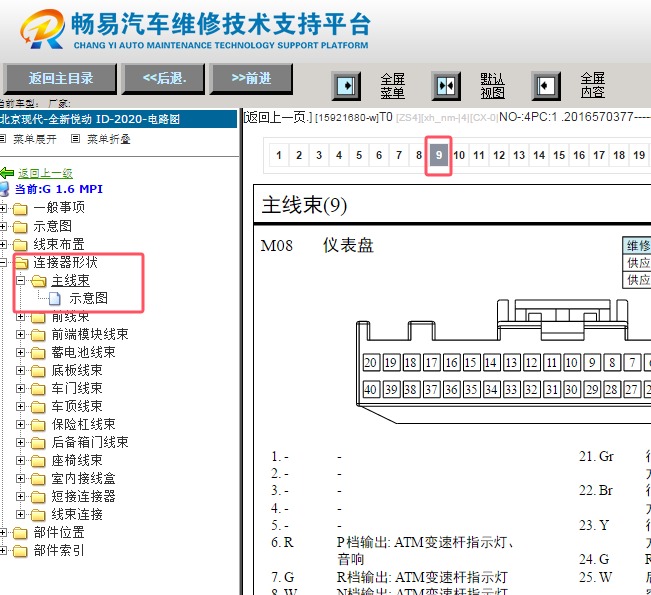This screenshot has width=651, height=595.
Task: Select 前端模块线束 tree item
Action: click(90, 334)
